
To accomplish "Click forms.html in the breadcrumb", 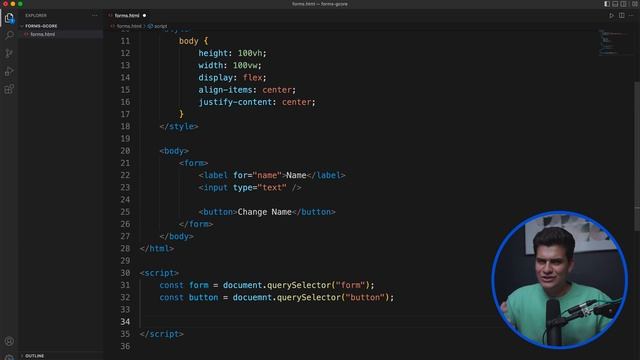I will tap(129, 26).
